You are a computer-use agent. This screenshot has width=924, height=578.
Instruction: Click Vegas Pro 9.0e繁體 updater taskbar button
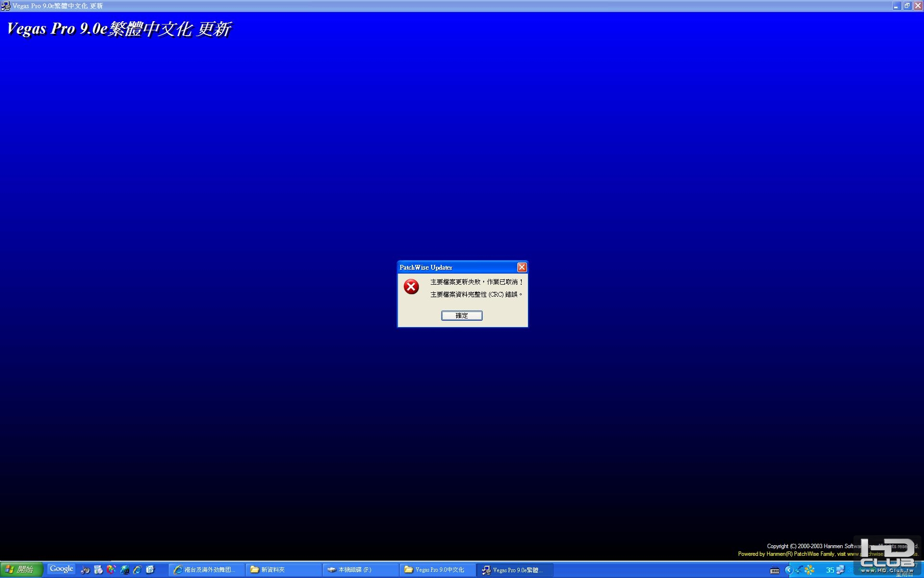point(515,570)
